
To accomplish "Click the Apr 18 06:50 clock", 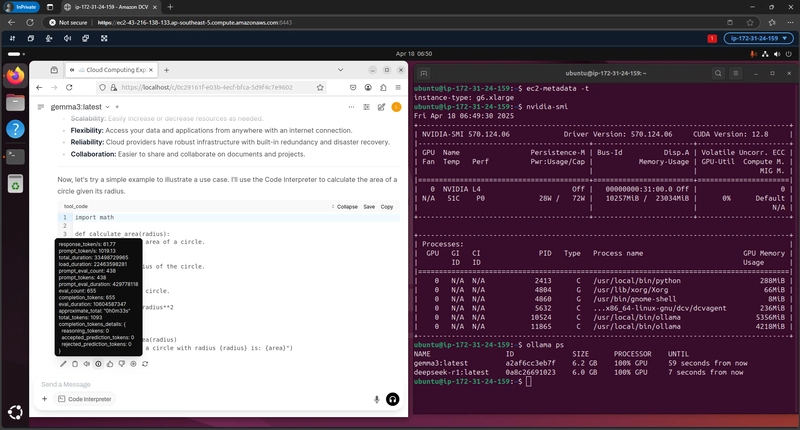I will [414, 54].
